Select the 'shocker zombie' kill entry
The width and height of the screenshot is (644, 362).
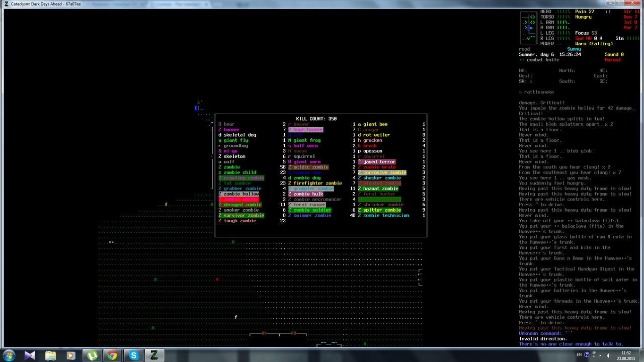pyautogui.click(x=379, y=178)
